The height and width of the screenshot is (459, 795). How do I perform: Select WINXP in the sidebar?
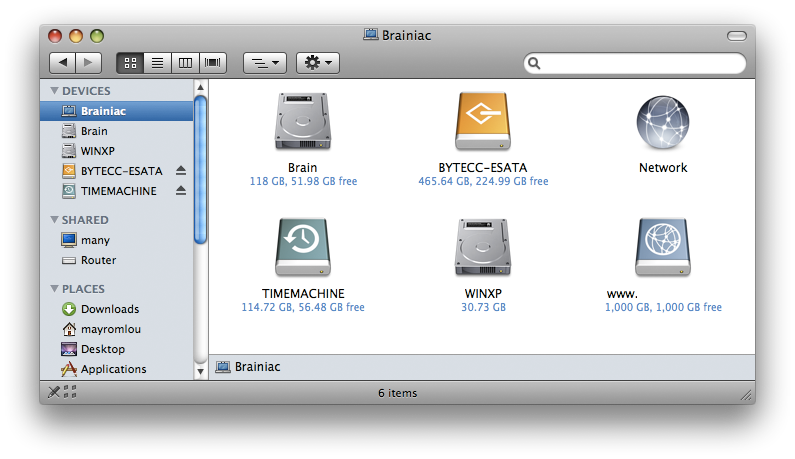pyautogui.click(x=117, y=151)
